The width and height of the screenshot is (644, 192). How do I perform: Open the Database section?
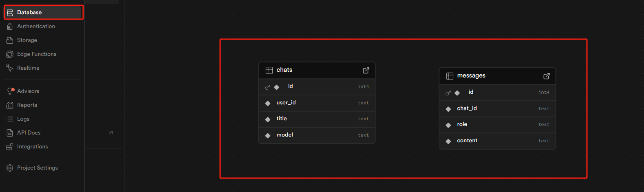(29, 13)
